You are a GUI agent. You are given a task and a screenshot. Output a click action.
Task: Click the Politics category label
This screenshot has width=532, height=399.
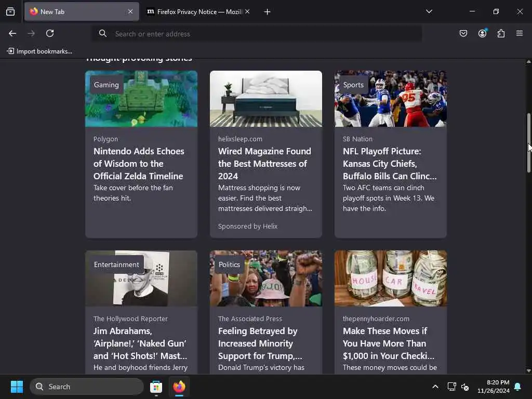(229, 264)
